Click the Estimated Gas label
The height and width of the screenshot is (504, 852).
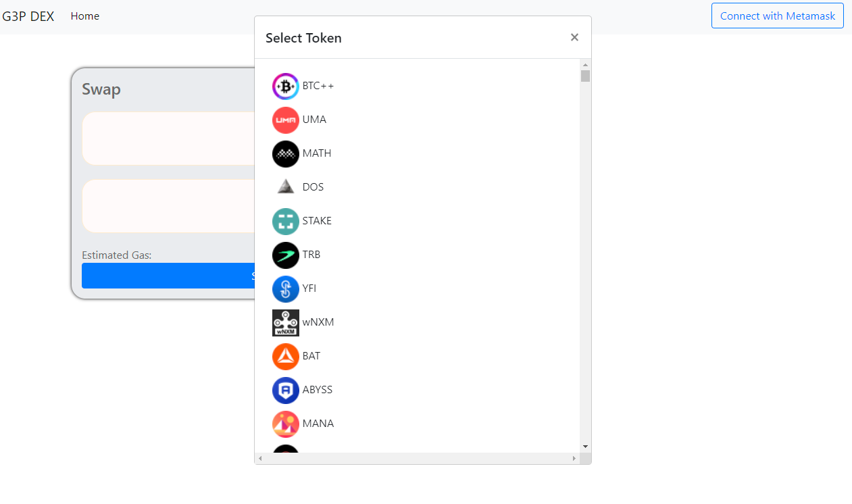[117, 255]
